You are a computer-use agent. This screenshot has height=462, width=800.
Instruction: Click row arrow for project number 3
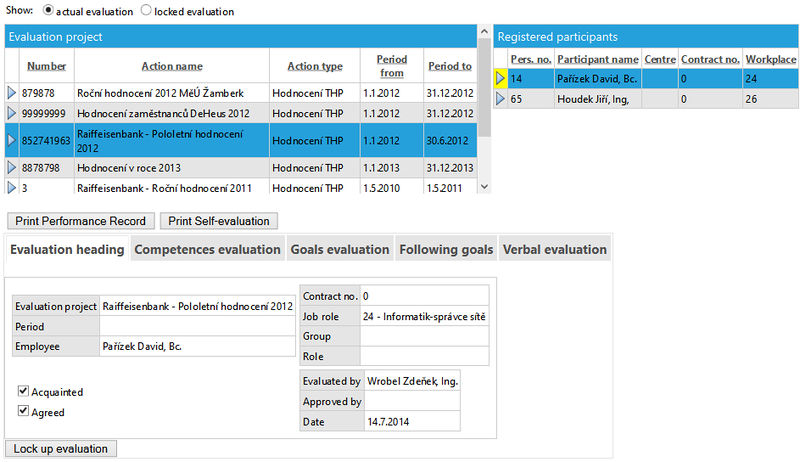12,187
